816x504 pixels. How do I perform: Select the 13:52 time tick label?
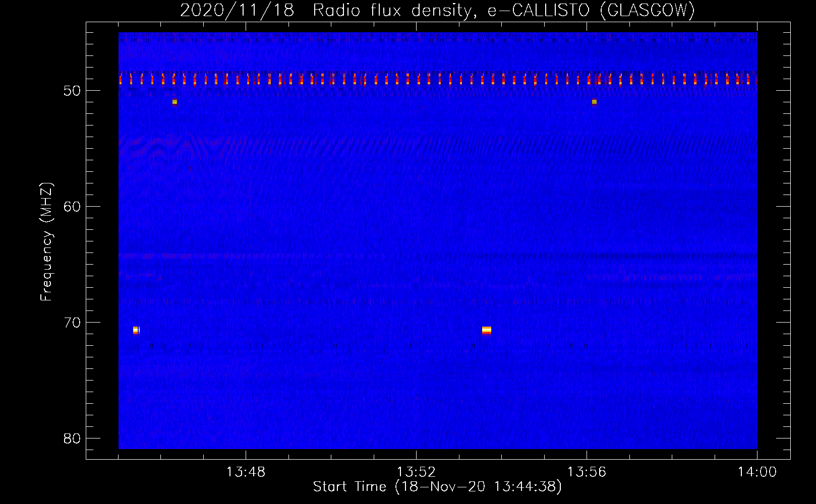point(416,472)
